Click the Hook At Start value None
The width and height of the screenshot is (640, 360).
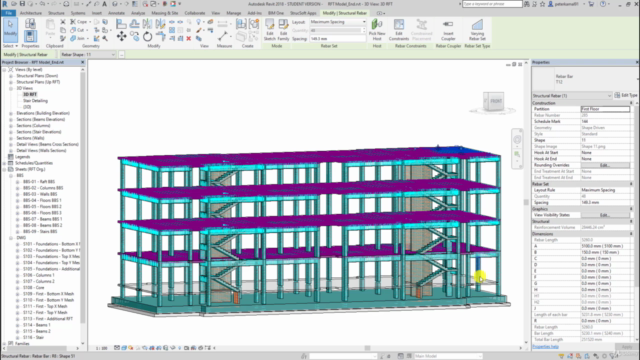[605, 153]
